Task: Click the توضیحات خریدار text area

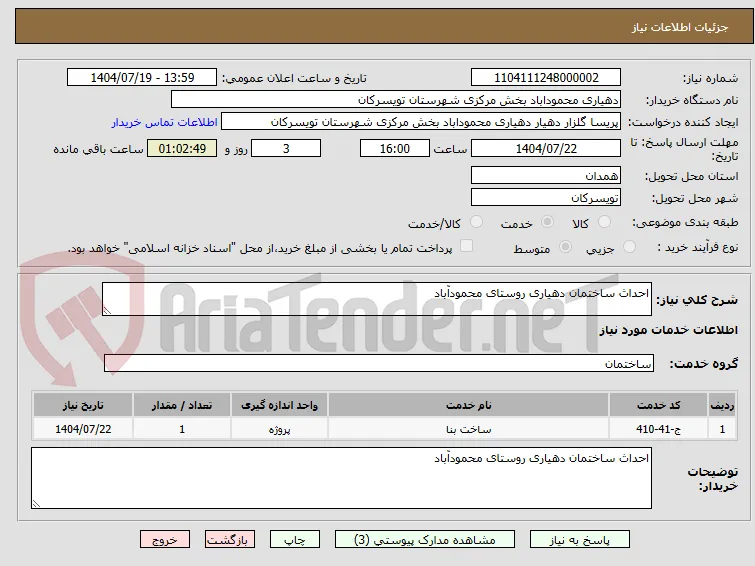Action: tap(341, 478)
